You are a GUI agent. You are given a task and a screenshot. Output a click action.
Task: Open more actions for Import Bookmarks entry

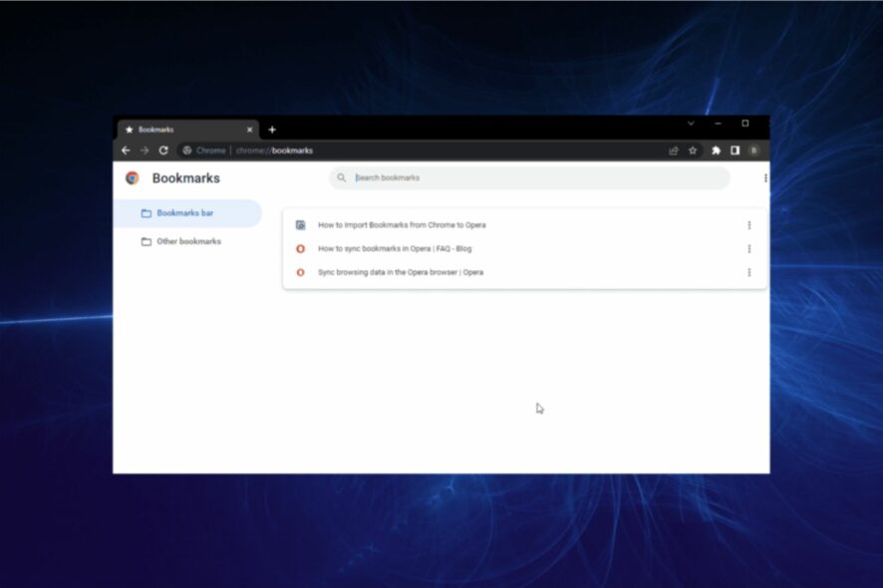(749, 225)
